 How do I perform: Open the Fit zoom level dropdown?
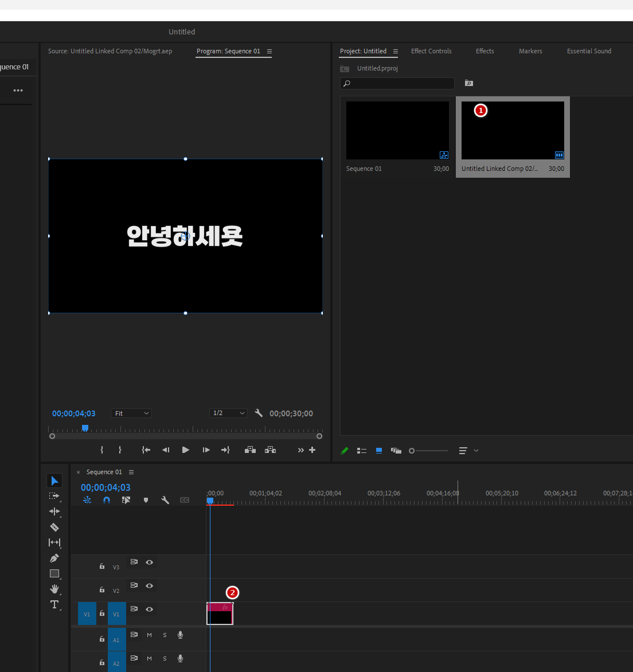click(131, 413)
